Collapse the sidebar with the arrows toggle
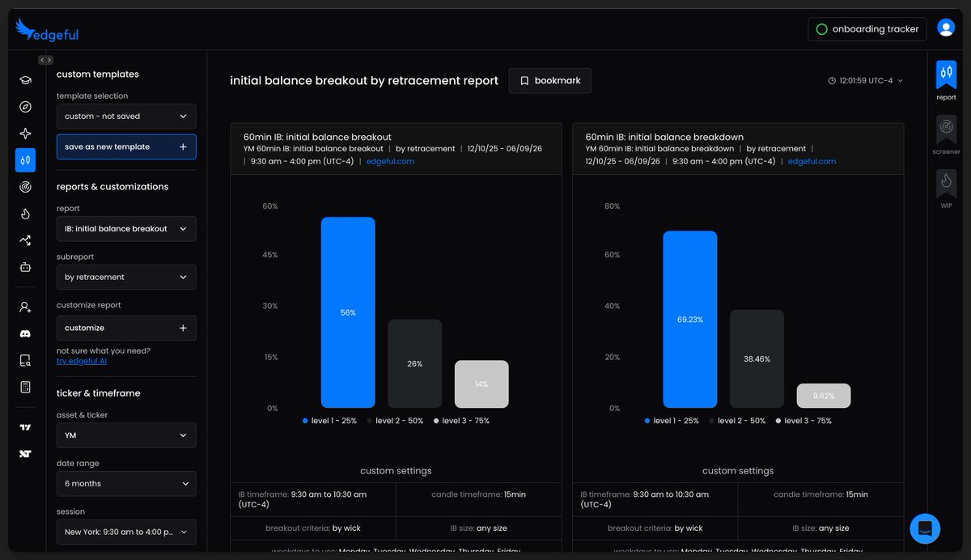 point(46,60)
